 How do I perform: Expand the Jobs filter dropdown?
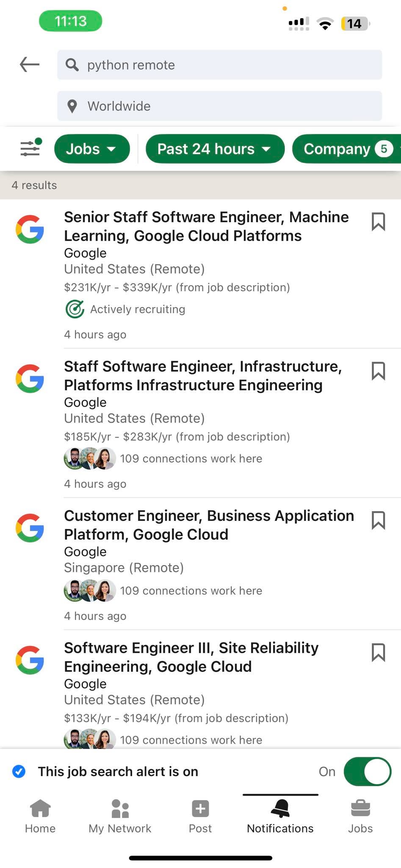coord(92,149)
